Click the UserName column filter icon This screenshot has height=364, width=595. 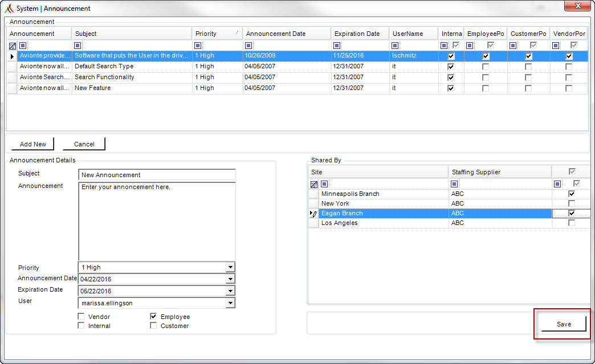click(395, 46)
